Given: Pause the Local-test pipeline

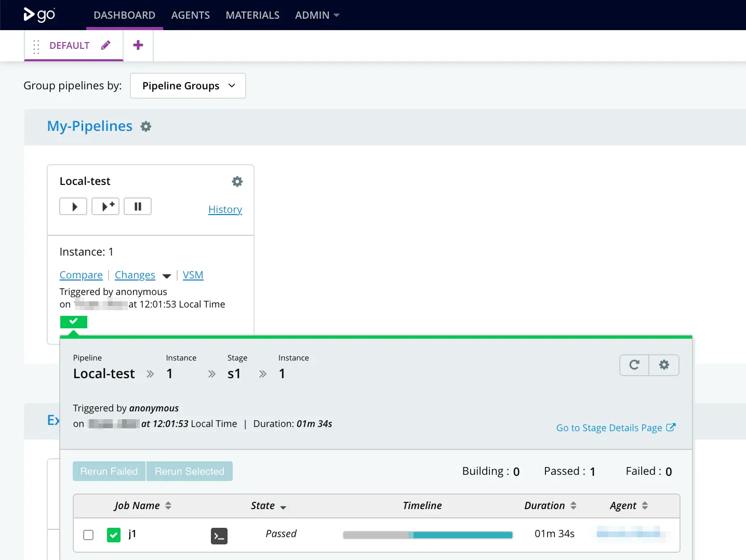Looking at the screenshot, I should coord(138,207).
